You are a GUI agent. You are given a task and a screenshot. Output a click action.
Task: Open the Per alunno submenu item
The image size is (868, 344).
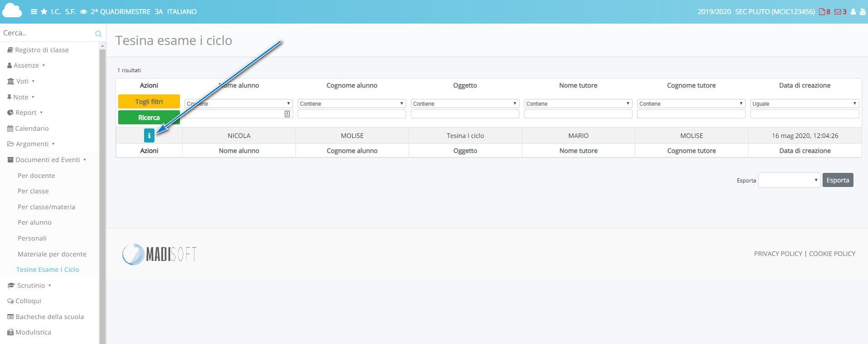click(x=35, y=222)
